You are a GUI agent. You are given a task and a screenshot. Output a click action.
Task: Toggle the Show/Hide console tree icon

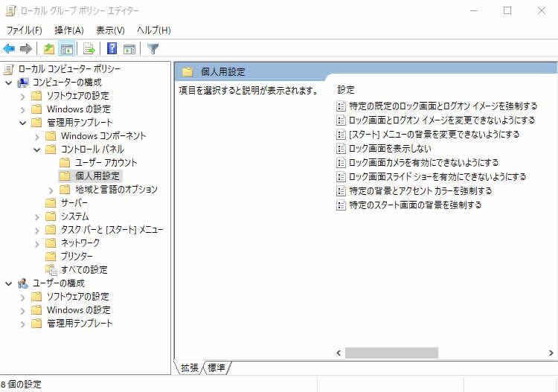67,49
